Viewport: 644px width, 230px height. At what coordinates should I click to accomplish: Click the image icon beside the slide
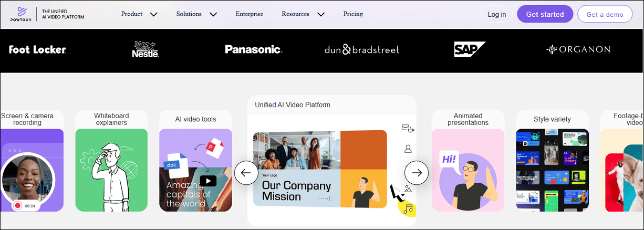pos(408,189)
